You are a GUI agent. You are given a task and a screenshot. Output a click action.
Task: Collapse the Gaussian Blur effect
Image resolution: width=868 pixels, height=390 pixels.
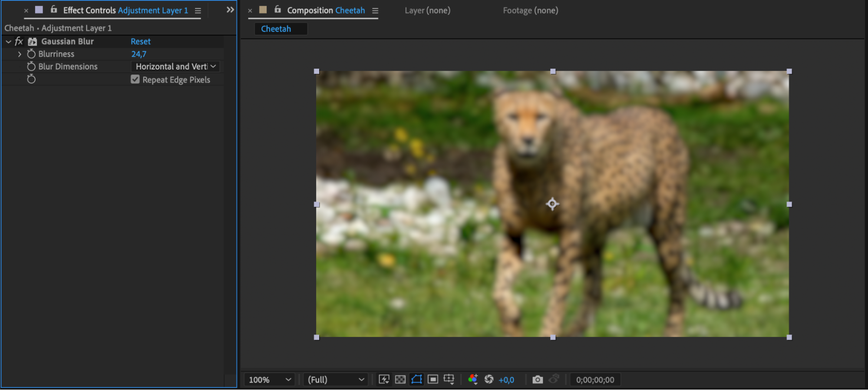pyautogui.click(x=8, y=42)
